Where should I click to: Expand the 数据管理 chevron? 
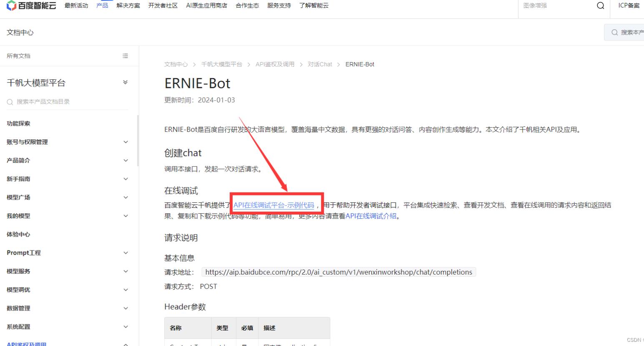click(125, 308)
